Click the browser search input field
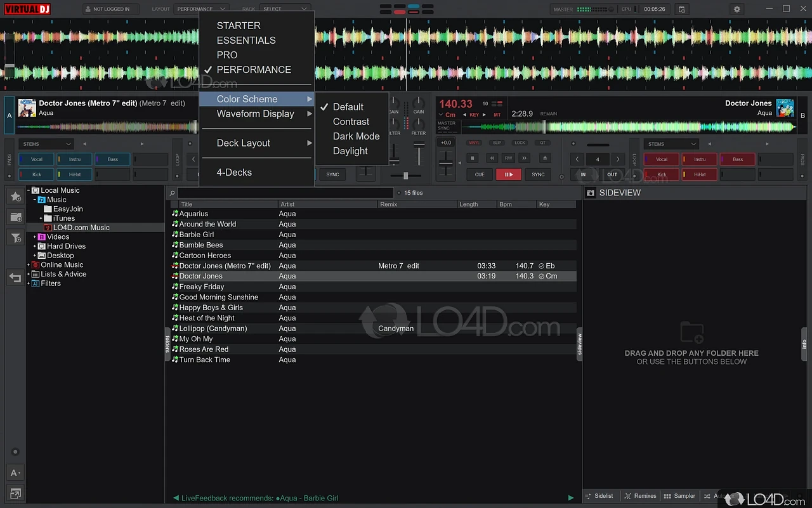This screenshot has width=812, height=508. pyautogui.click(x=285, y=193)
